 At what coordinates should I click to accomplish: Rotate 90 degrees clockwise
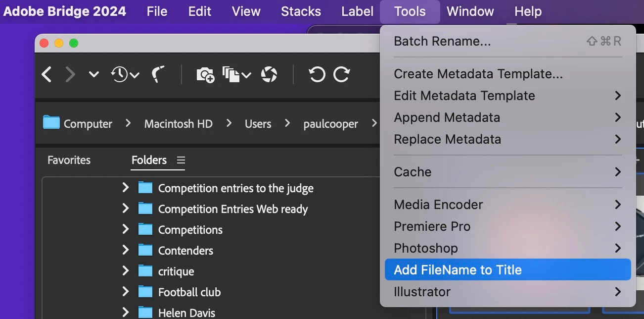342,75
